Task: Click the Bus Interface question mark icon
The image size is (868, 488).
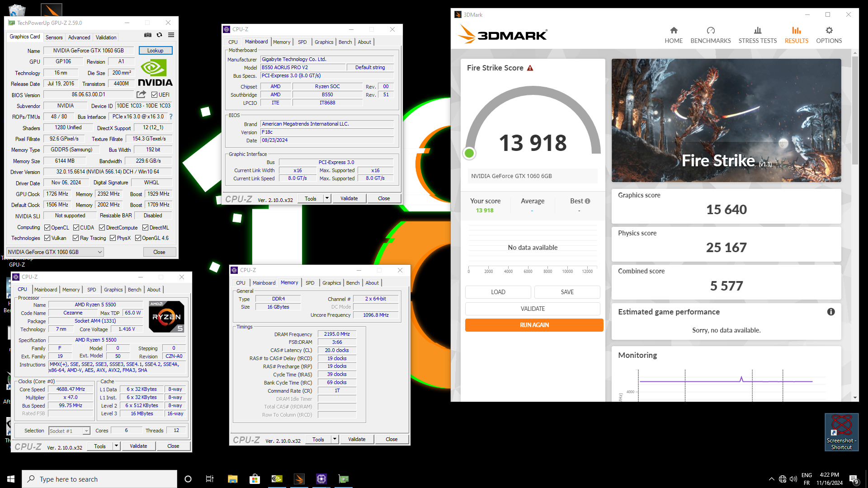Action: pos(171,117)
